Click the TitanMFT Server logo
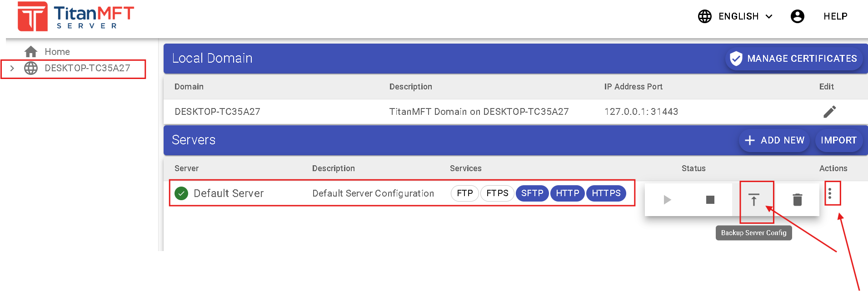The height and width of the screenshot is (291, 868). point(75,17)
